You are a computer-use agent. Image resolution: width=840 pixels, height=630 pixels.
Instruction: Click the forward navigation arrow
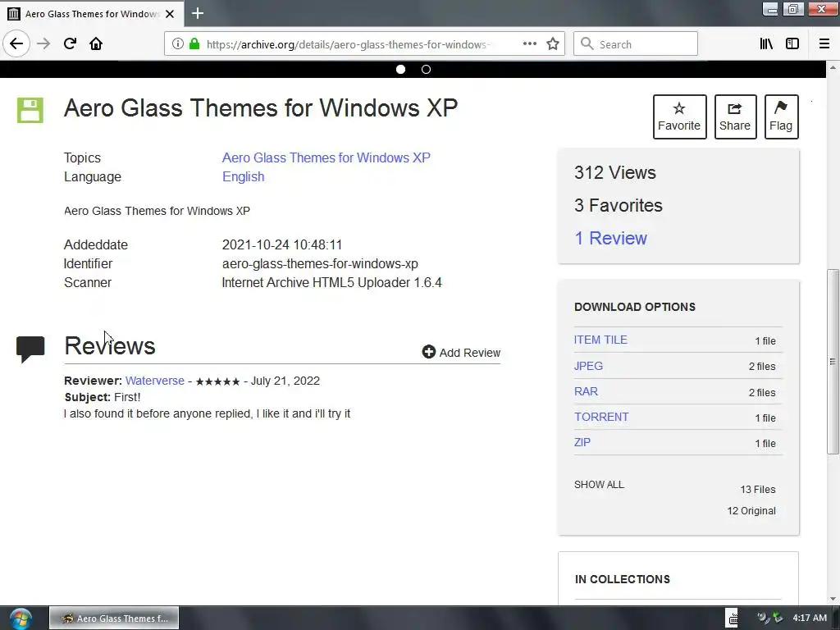click(43, 43)
